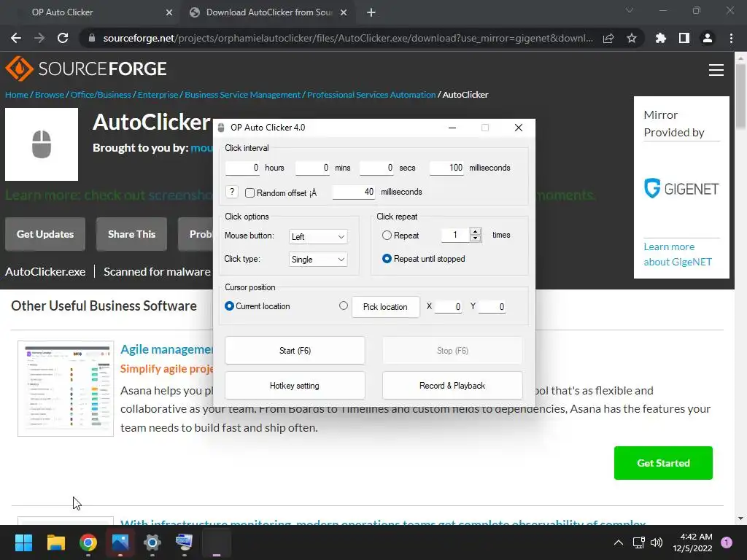Click Chrome icon in taskbar
Screen dimensions: 747x560
pos(88,542)
